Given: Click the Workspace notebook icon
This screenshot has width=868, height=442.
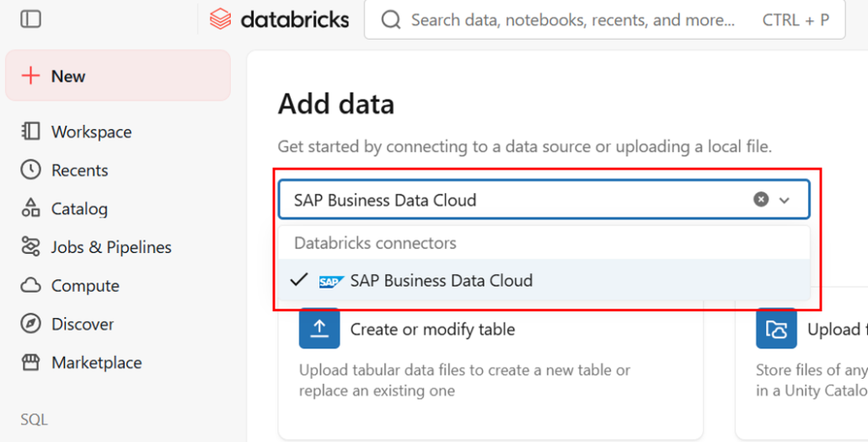Looking at the screenshot, I should tap(30, 132).
